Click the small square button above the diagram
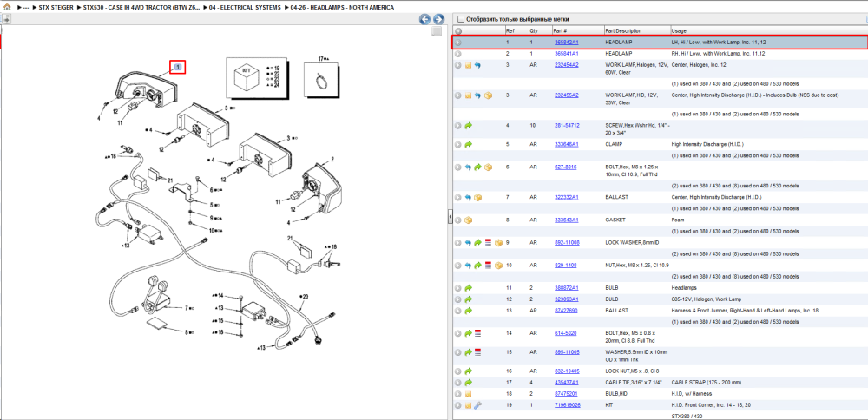 click(437, 31)
